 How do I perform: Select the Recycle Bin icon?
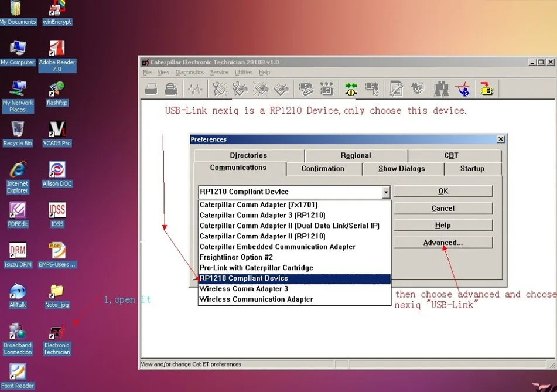click(18, 134)
